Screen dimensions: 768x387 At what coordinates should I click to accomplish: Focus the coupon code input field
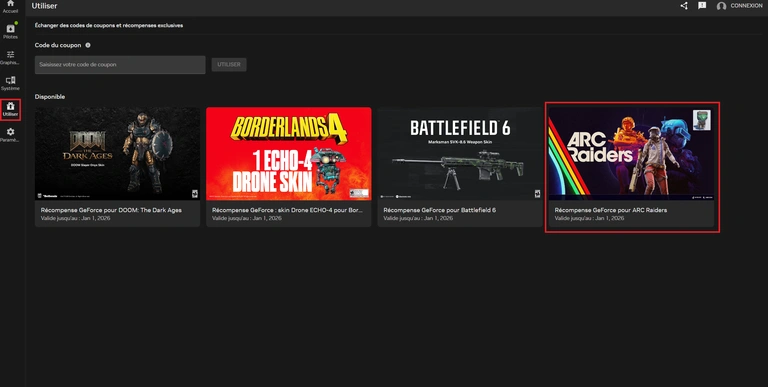coord(120,65)
